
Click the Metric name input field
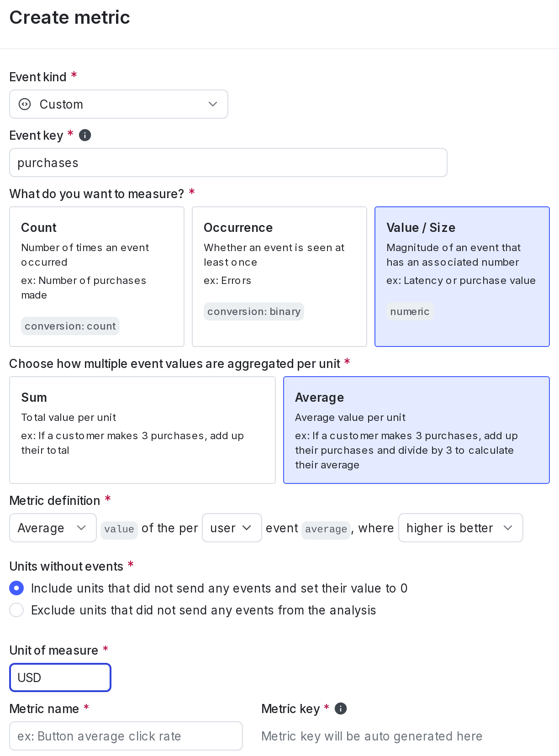pyautogui.click(x=126, y=736)
